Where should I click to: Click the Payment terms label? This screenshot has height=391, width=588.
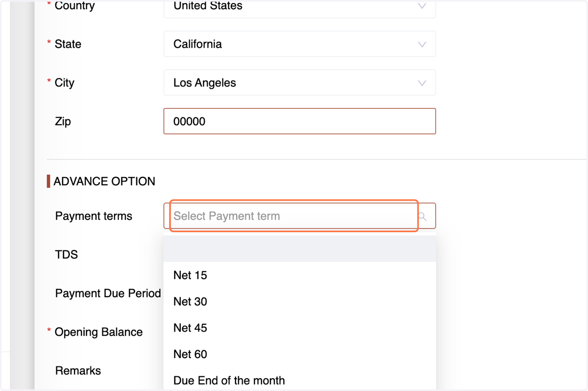(94, 216)
